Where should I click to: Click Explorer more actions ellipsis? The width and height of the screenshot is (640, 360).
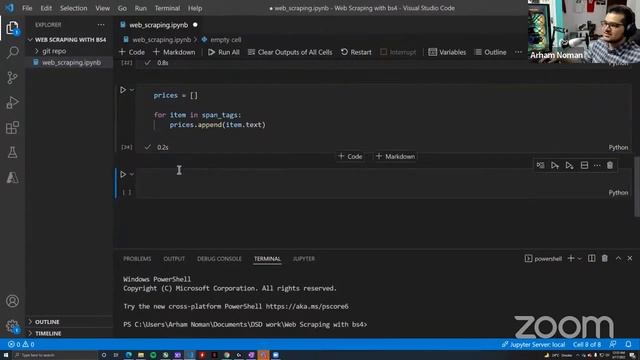(101, 25)
